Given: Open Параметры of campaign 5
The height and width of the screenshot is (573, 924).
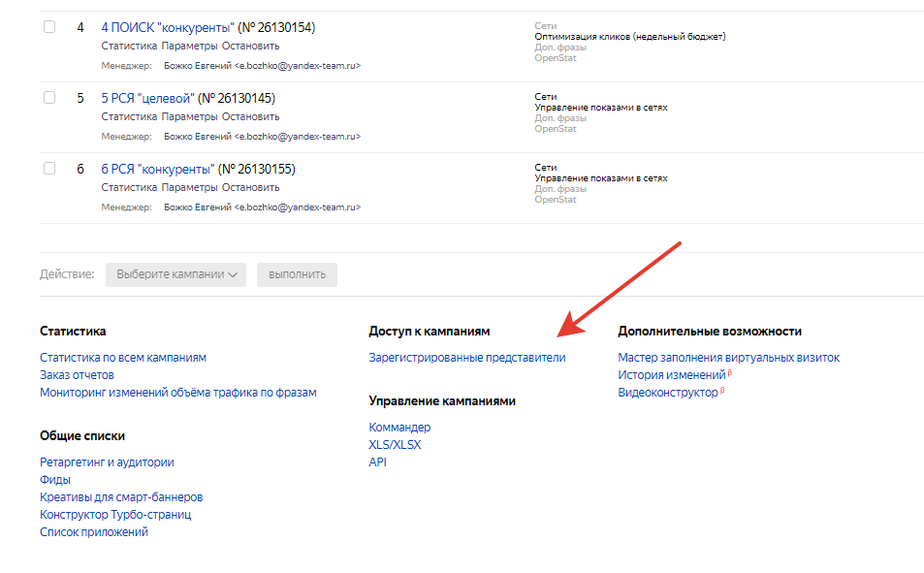Looking at the screenshot, I should pyautogui.click(x=189, y=116).
